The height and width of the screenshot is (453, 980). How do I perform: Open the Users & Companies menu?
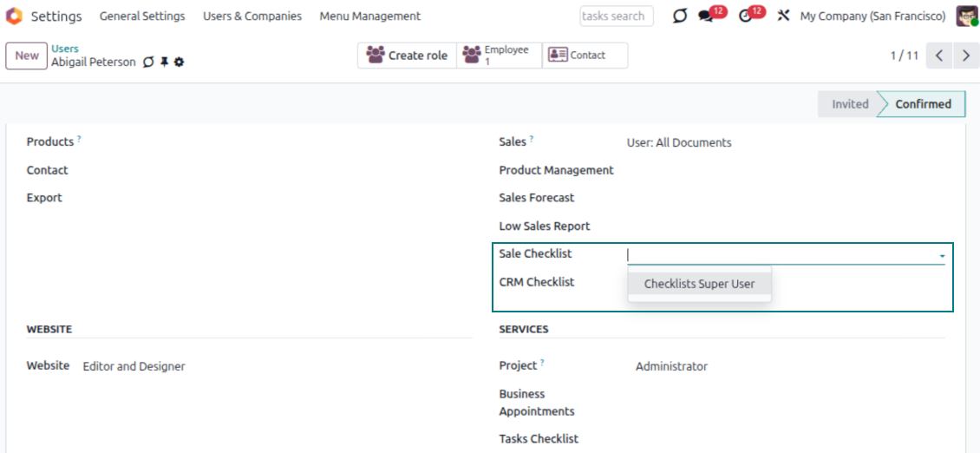point(252,16)
